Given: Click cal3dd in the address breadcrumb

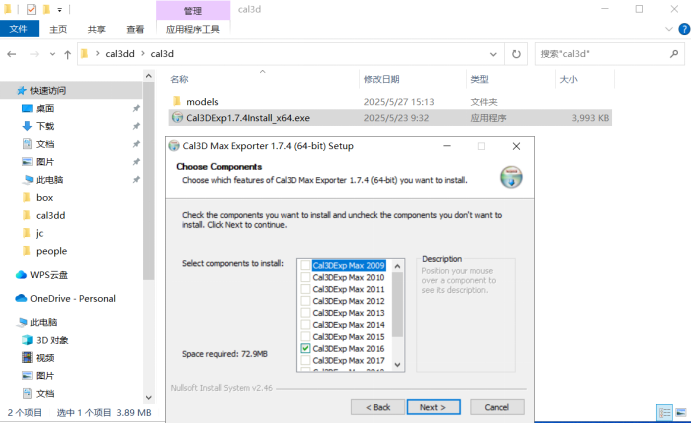Looking at the screenshot, I should tap(120, 54).
